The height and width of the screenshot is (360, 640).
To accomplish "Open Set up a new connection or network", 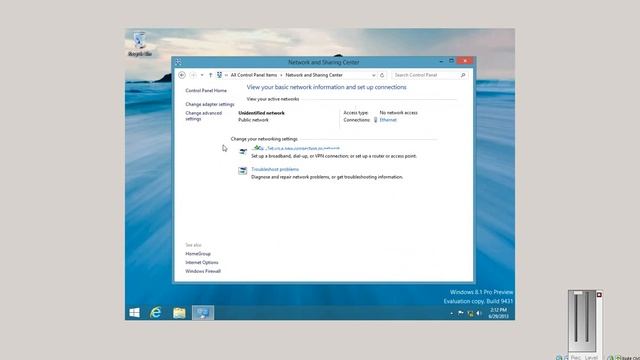I will (x=303, y=149).
